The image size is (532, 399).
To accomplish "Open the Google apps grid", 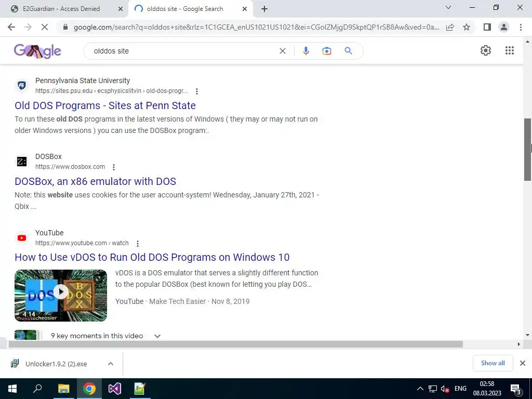I will [509, 50].
